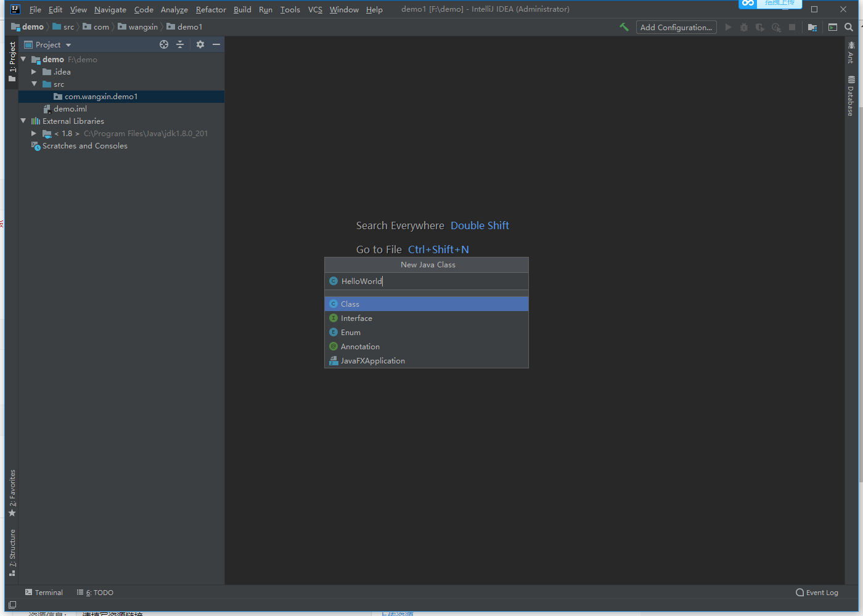Image resolution: width=863 pixels, height=616 pixels.
Task: Click the Run with Coverage icon
Action: pos(760,27)
